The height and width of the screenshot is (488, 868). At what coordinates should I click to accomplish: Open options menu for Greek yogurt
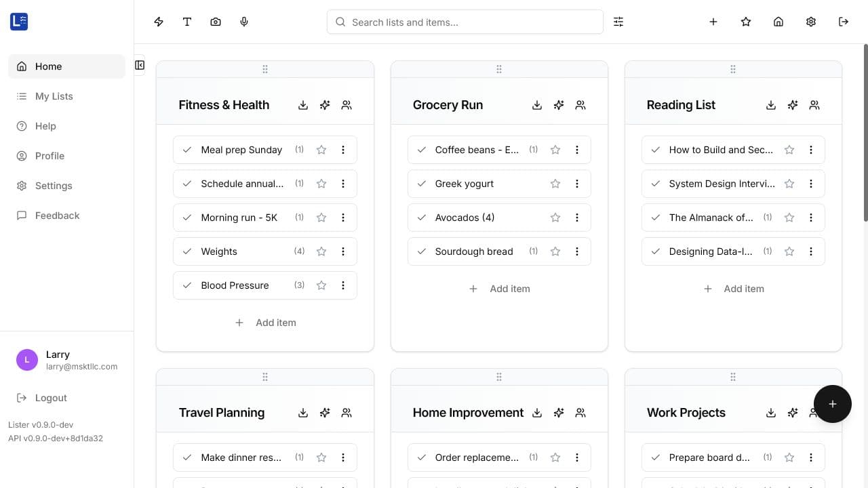click(x=577, y=184)
